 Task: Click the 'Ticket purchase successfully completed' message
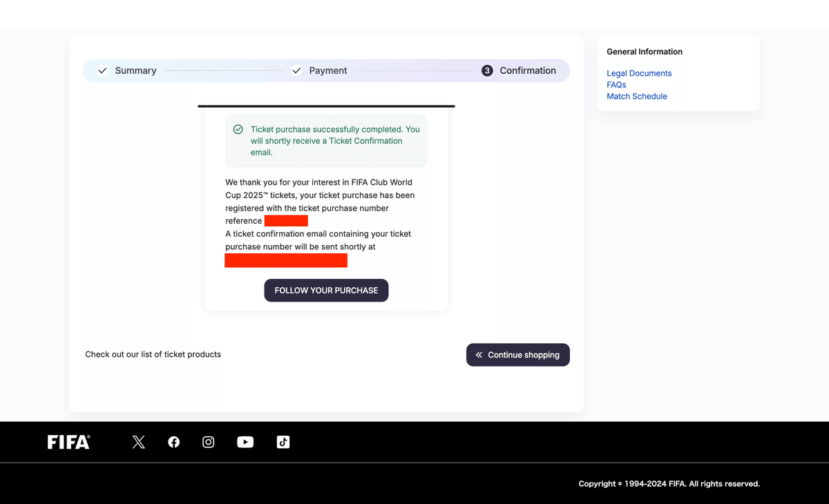[x=336, y=141]
